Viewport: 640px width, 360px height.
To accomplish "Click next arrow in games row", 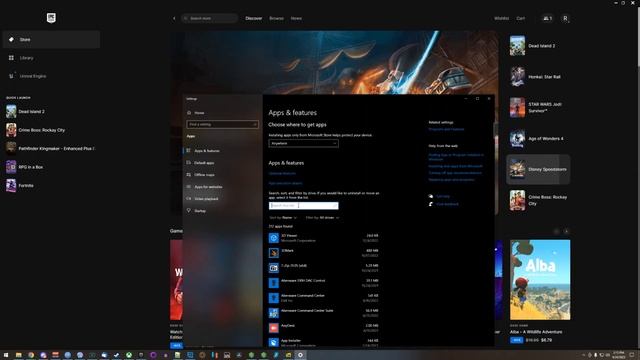I will tap(566, 231).
